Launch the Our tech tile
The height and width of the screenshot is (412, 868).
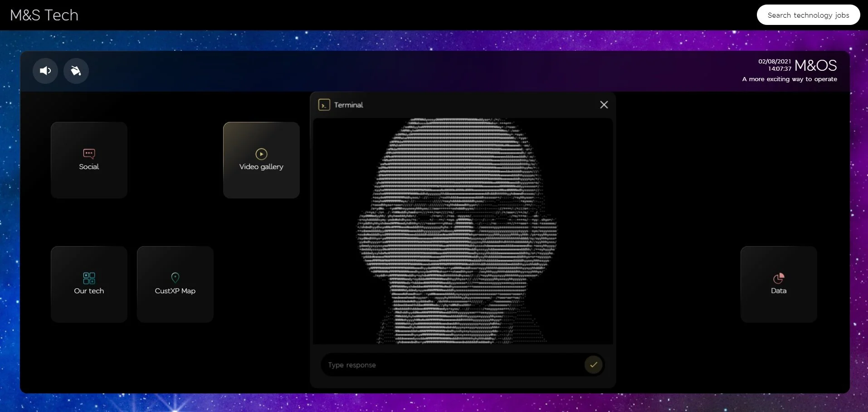89,284
